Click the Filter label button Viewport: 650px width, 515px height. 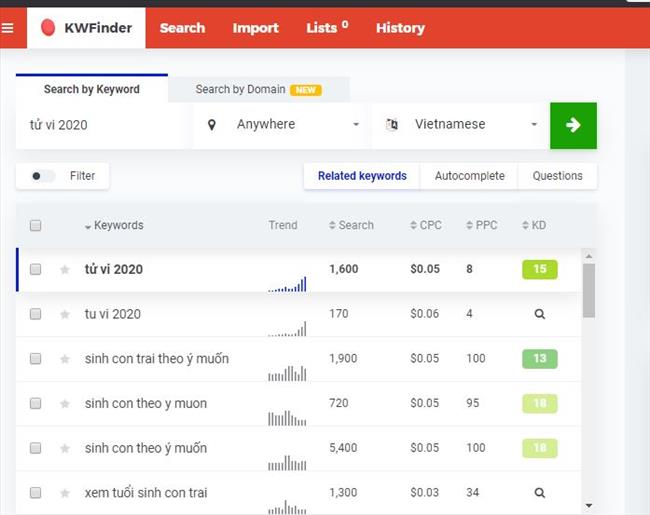82,176
